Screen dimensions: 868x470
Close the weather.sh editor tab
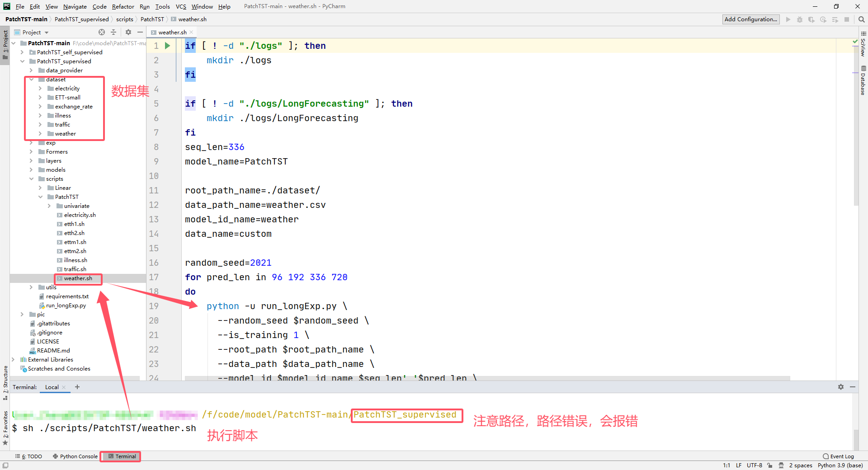click(x=190, y=32)
